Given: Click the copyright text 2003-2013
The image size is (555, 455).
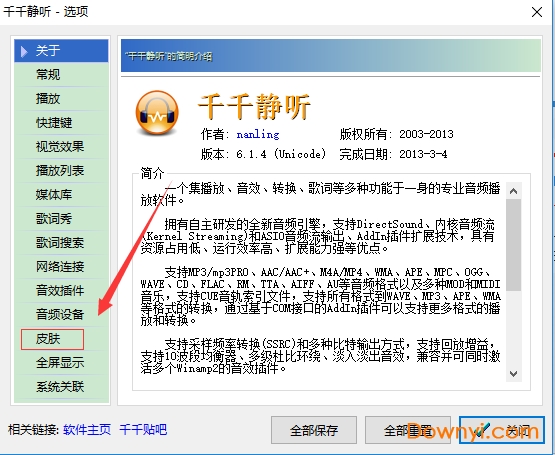Looking at the screenshot, I should pyautogui.click(x=426, y=134).
